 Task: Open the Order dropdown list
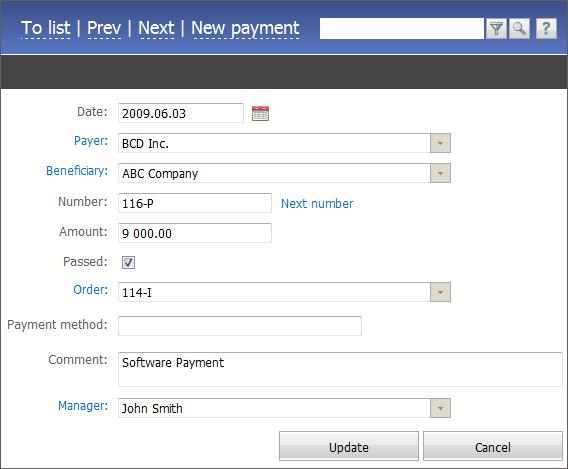tap(440, 292)
